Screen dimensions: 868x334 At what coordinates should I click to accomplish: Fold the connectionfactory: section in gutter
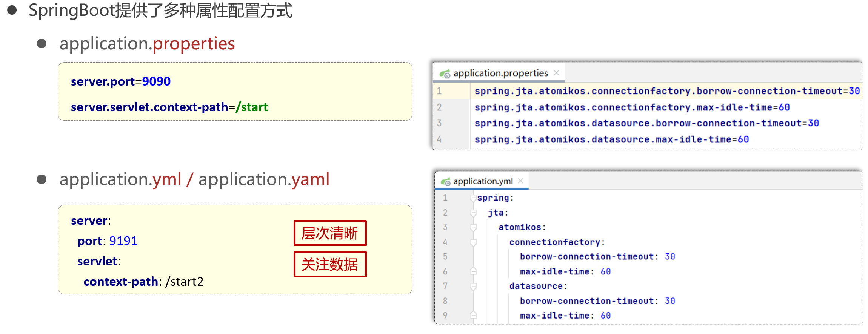click(x=473, y=242)
